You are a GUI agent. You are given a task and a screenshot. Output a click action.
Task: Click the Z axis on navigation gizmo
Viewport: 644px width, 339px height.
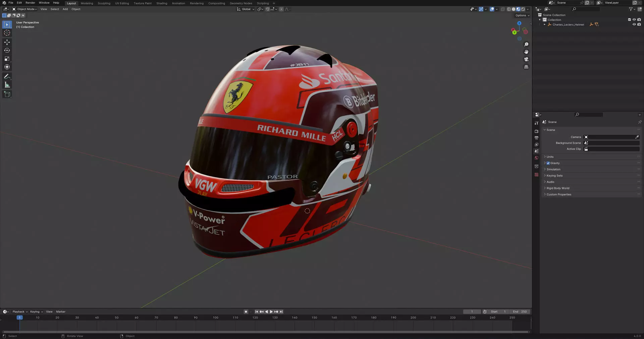point(519,23)
